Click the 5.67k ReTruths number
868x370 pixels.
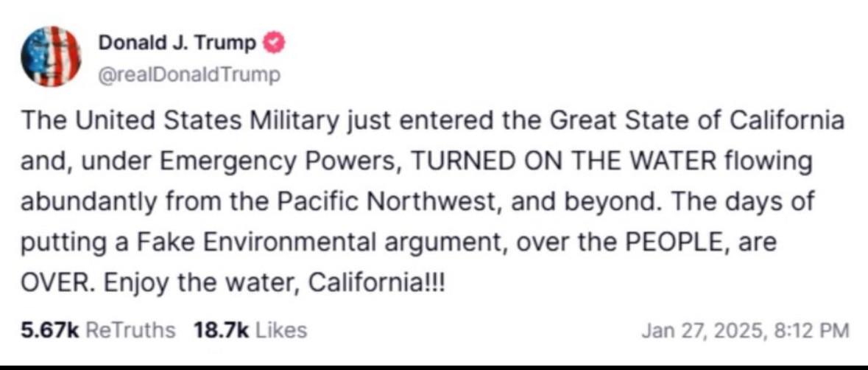click(50, 331)
